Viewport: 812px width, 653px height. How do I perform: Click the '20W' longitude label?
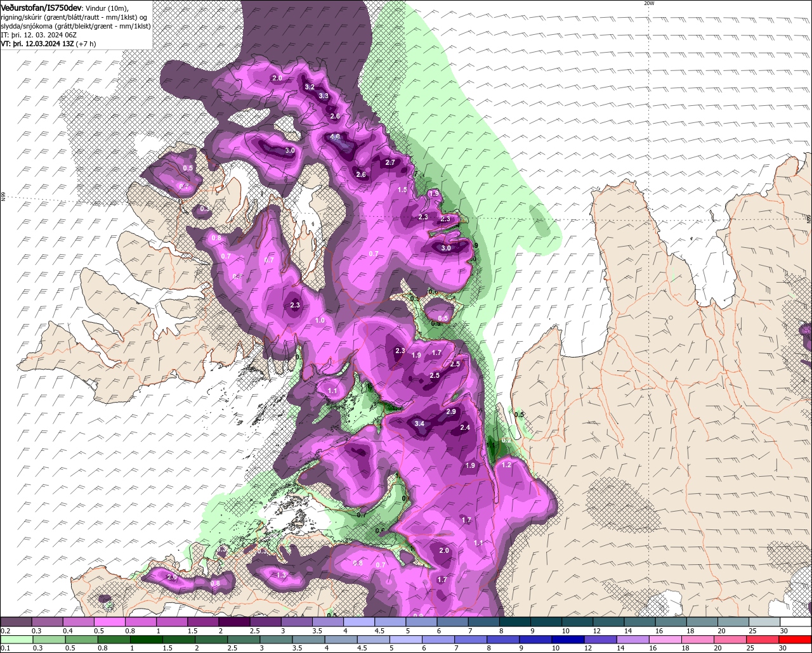pyautogui.click(x=648, y=3)
